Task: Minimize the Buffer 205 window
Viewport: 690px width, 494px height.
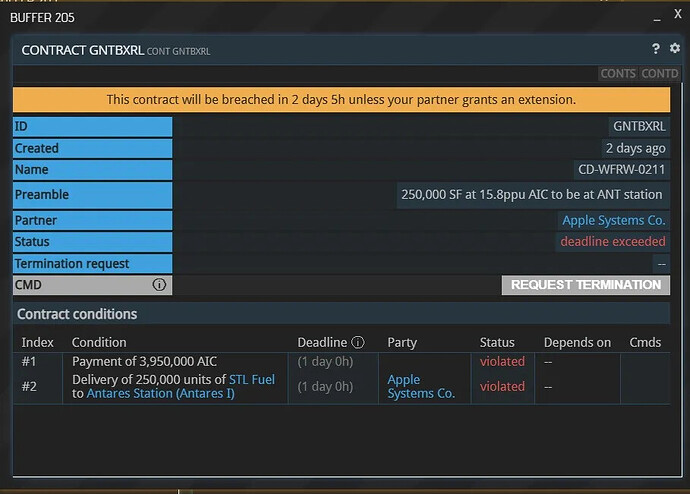Action: [657, 19]
